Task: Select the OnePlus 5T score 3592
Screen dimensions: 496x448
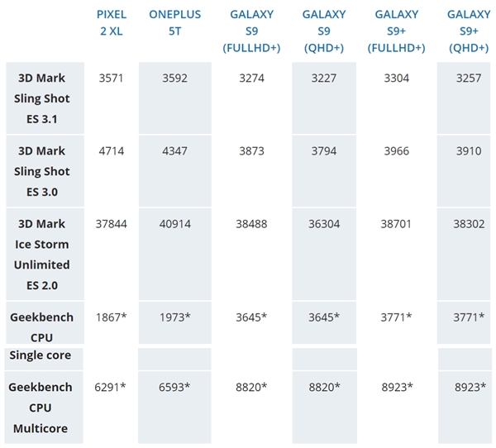Action: pyautogui.click(x=174, y=79)
